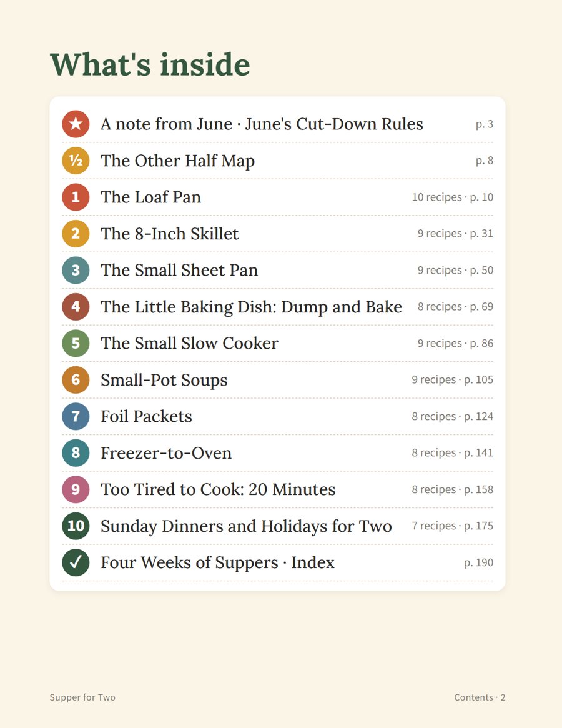The width and height of the screenshot is (562, 728).
Task: Open "The Other Half Map" entry
Action: coord(178,161)
